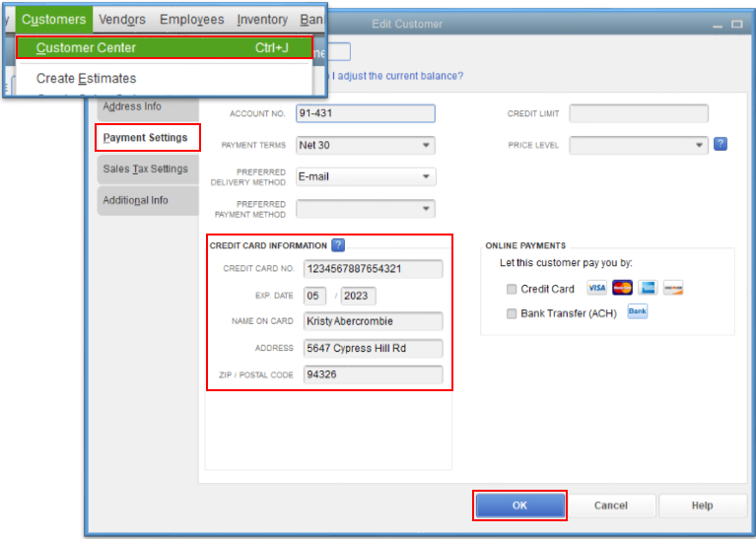The image size is (756, 539).
Task: Open the Credit Card Information help icon
Action: point(338,245)
